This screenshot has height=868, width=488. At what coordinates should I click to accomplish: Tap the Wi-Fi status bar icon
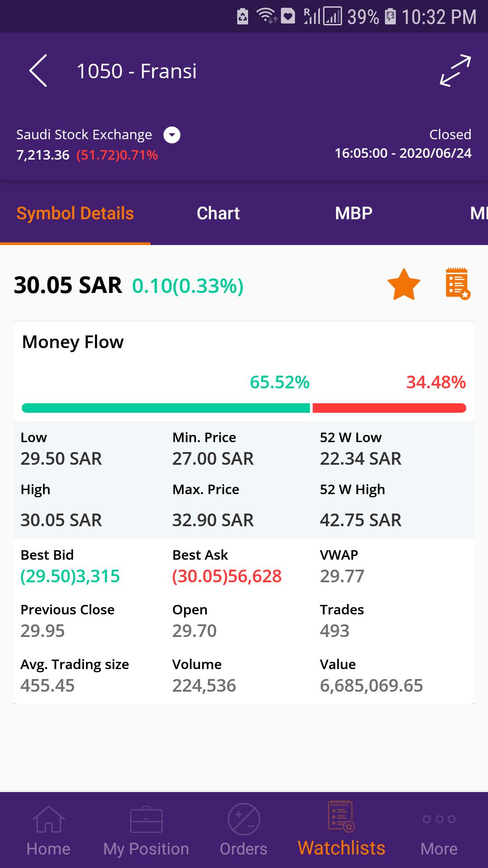[x=267, y=16]
